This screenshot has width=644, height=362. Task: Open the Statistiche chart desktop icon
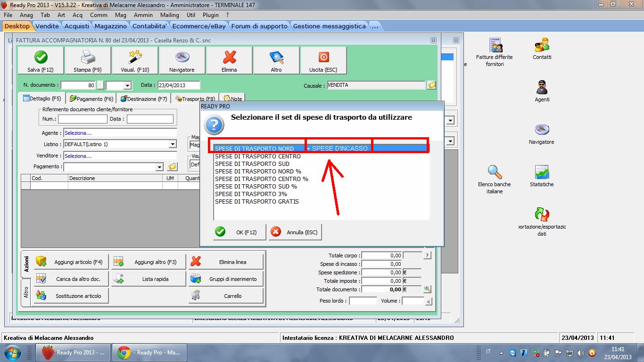(x=542, y=176)
